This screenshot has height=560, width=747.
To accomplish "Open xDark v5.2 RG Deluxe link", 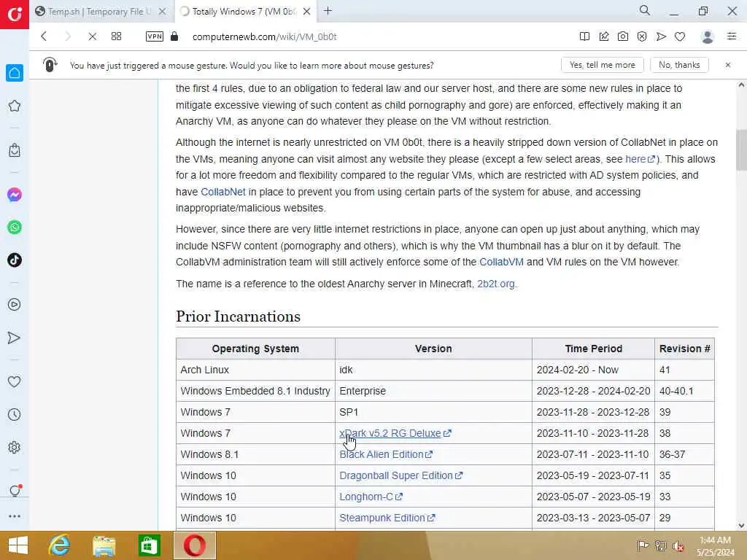I will tap(395, 433).
